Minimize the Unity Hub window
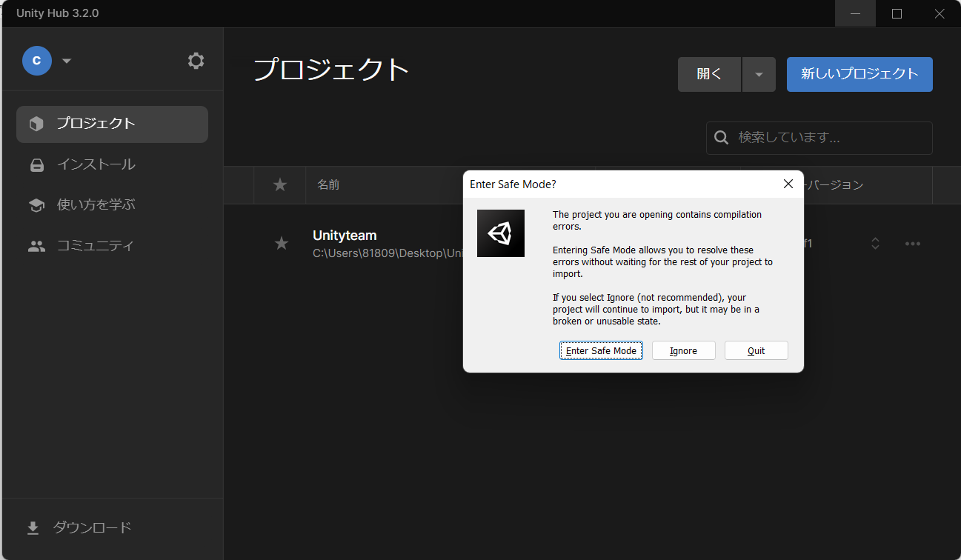 coord(856,13)
